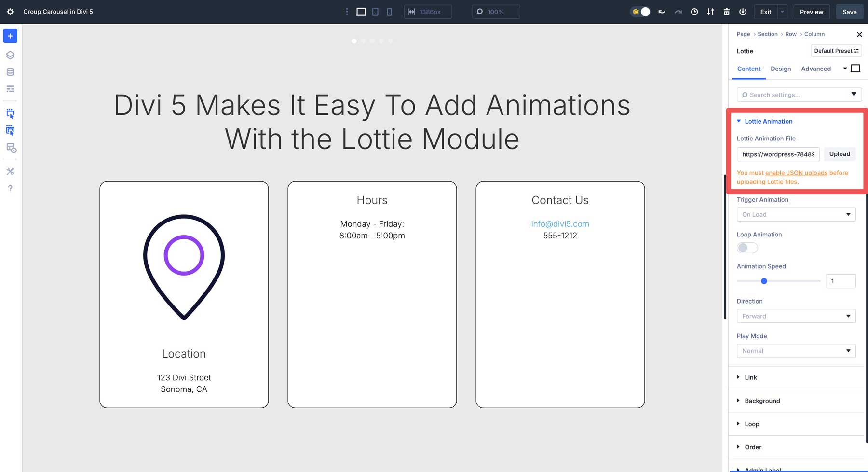
Task: Expand the Background settings group
Action: (762, 401)
